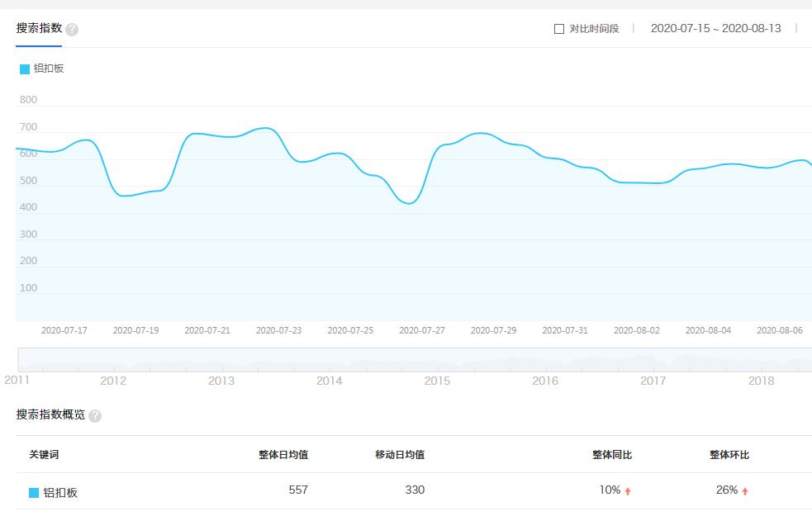
Task: Click the checkbox square icon before 对比时间段
Action: click(x=558, y=28)
